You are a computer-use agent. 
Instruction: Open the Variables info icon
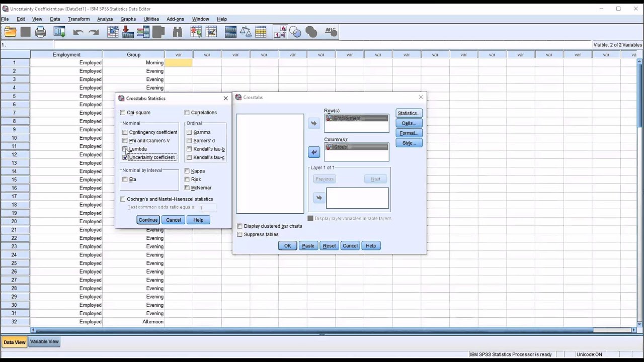143,32
